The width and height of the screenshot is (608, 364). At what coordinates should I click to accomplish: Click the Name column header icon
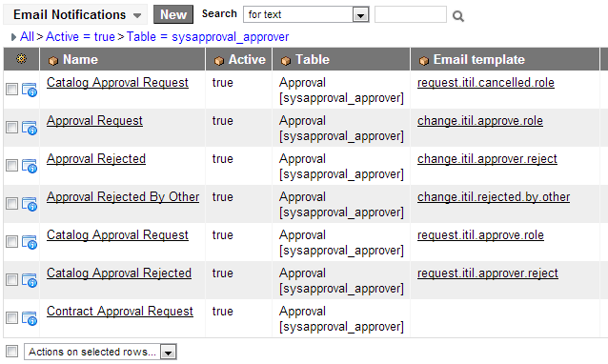click(52, 60)
